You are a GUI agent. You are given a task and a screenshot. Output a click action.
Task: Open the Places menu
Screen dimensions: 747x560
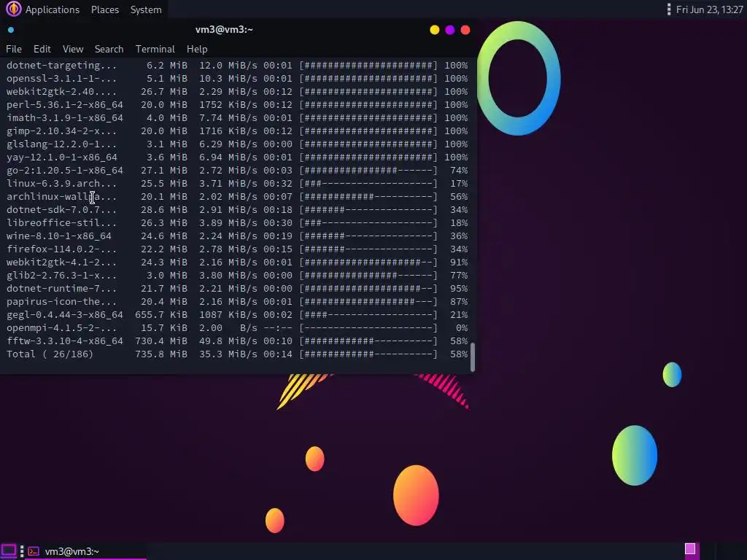pos(105,9)
